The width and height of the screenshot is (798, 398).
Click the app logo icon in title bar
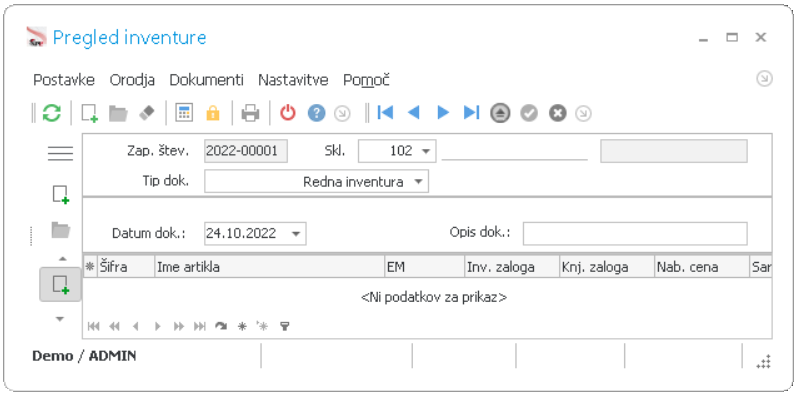click(x=36, y=37)
